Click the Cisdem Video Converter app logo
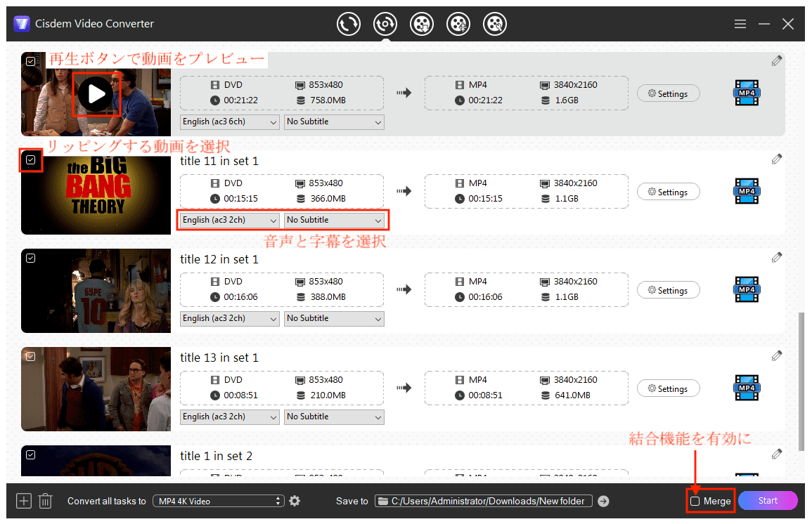The height and width of the screenshot is (524, 812). [22, 24]
